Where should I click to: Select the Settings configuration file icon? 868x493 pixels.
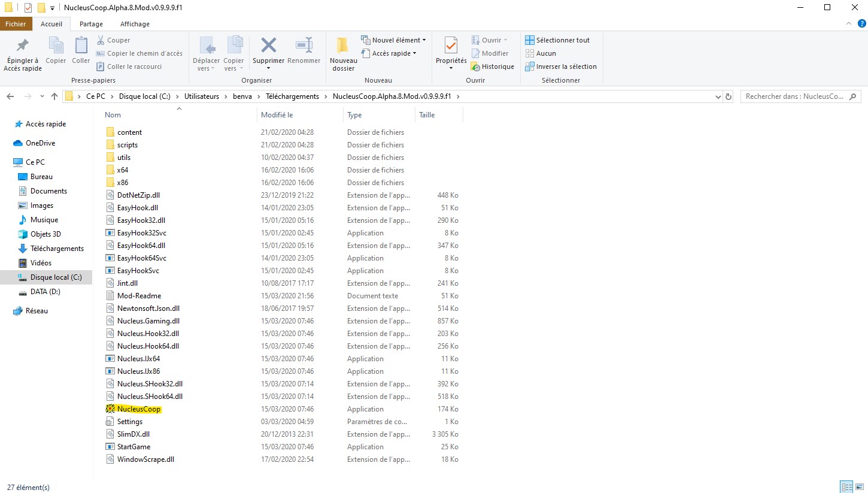pos(110,422)
